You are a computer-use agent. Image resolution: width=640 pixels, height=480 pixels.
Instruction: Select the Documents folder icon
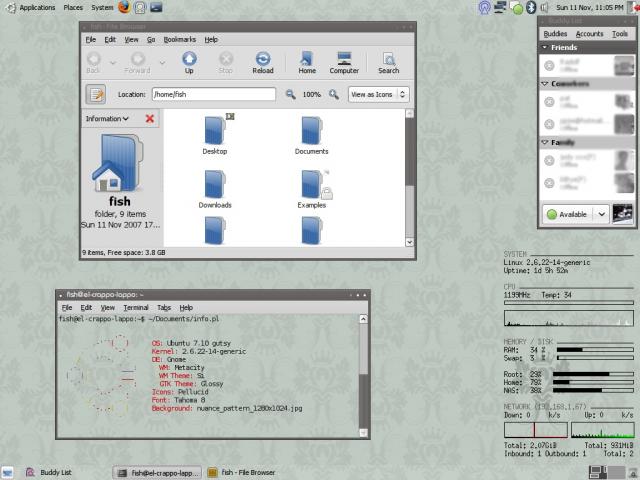click(311, 131)
